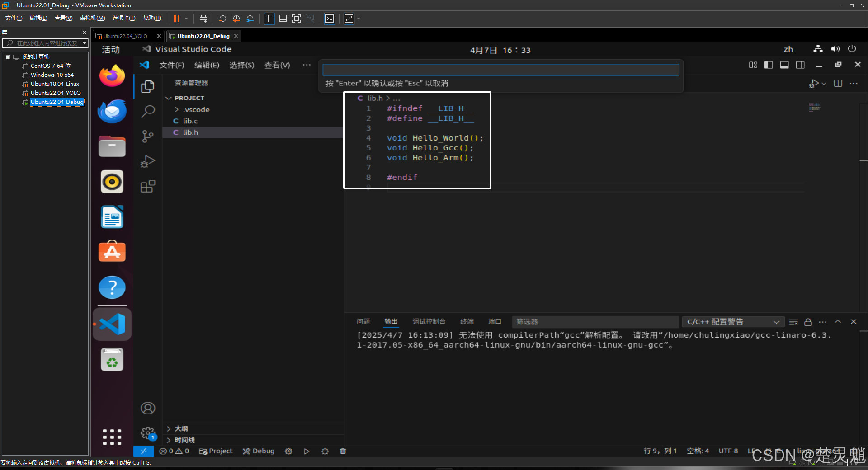The width and height of the screenshot is (868, 470).
Task: Toggle the secondary side bar
Action: (800, 65)
